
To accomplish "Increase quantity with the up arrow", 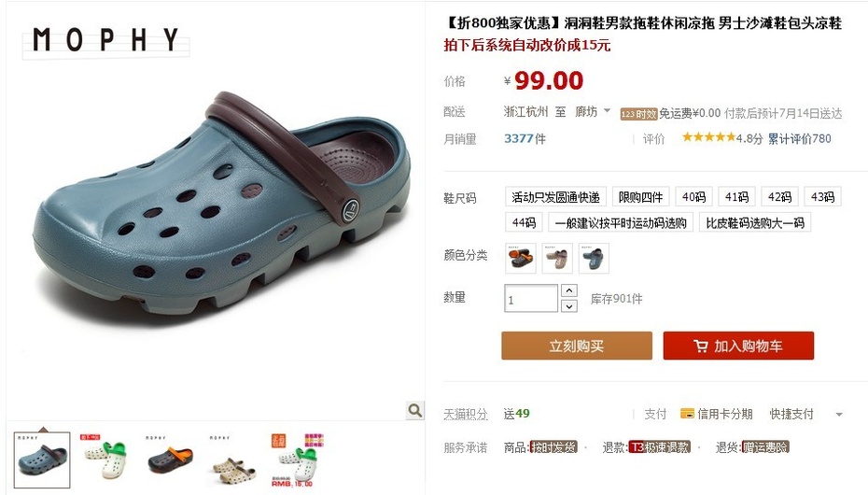I will 569,290.
